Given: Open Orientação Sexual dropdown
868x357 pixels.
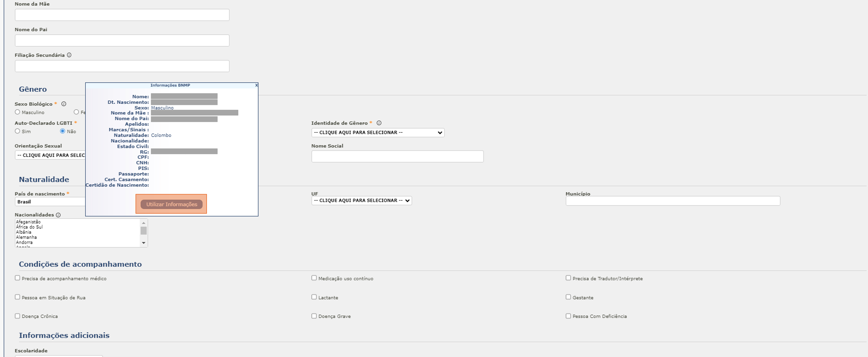Looking at the screenshot, I should point(50,155).
